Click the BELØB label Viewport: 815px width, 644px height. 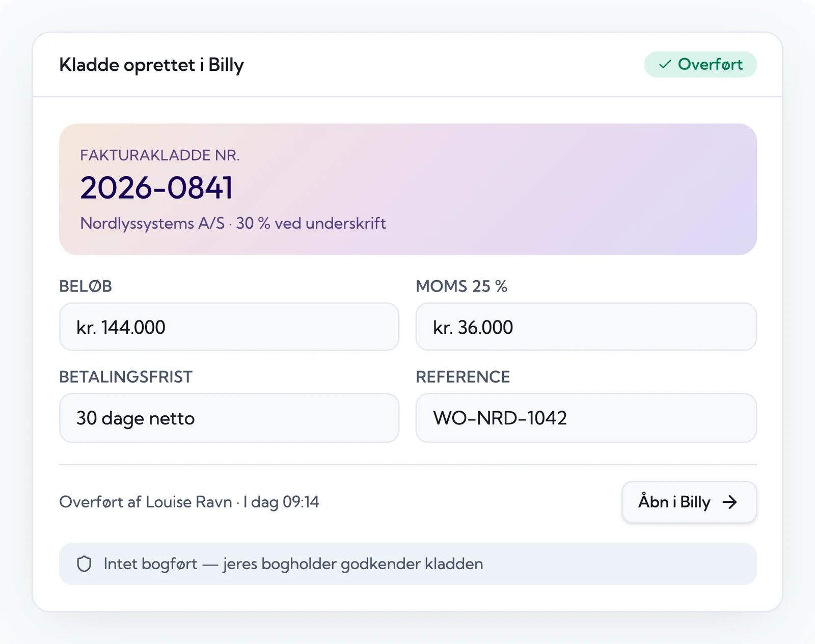(86, 286)
